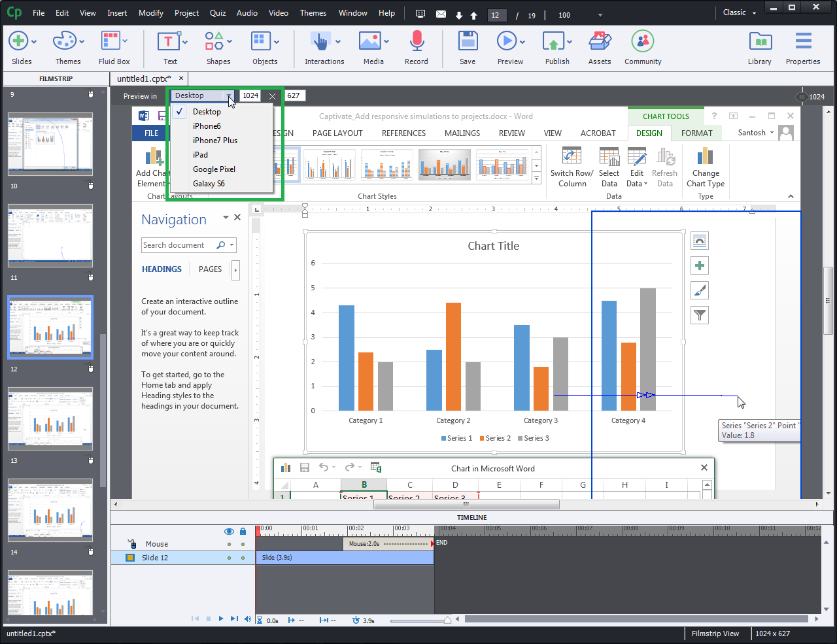The height and width of the screenshot is (644, 837).
Task: Open the Window menu
Action: [353, 13]
